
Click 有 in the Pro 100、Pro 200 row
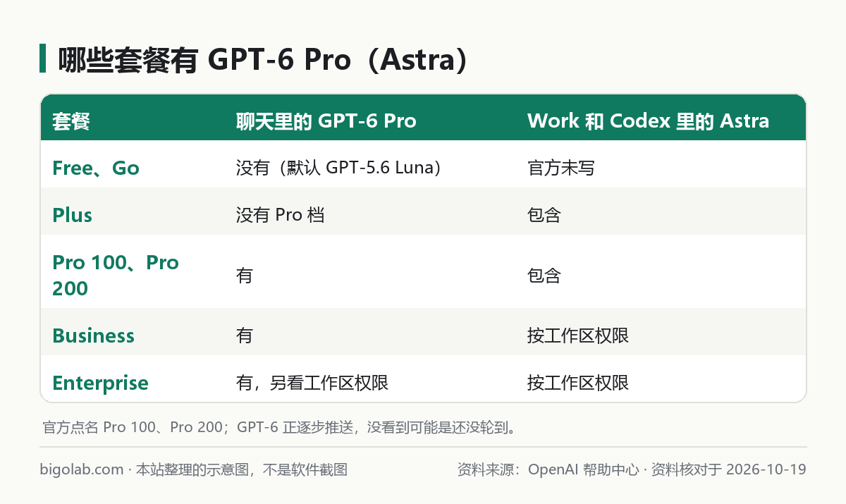[244, 275]
